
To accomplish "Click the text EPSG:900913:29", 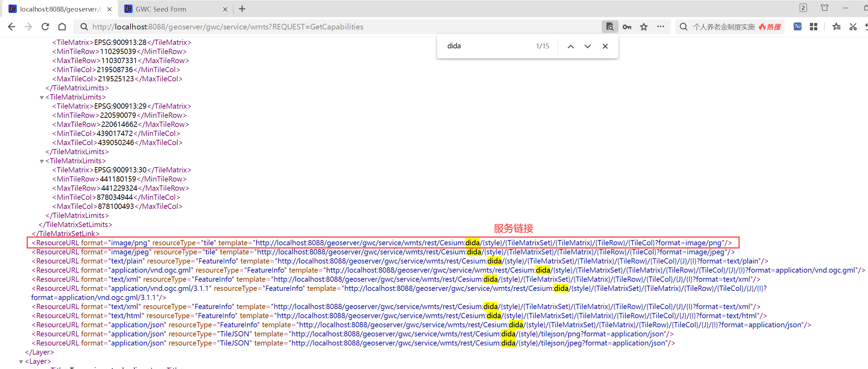I will 120,106.
